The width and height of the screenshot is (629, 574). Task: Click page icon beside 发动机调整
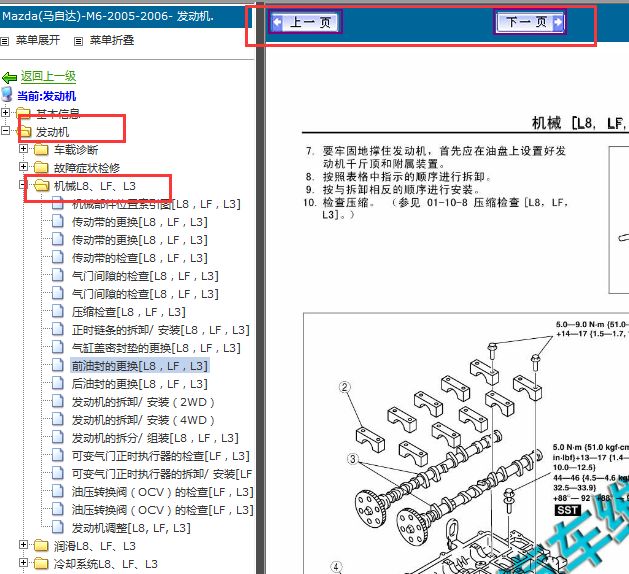pos(58,527)
